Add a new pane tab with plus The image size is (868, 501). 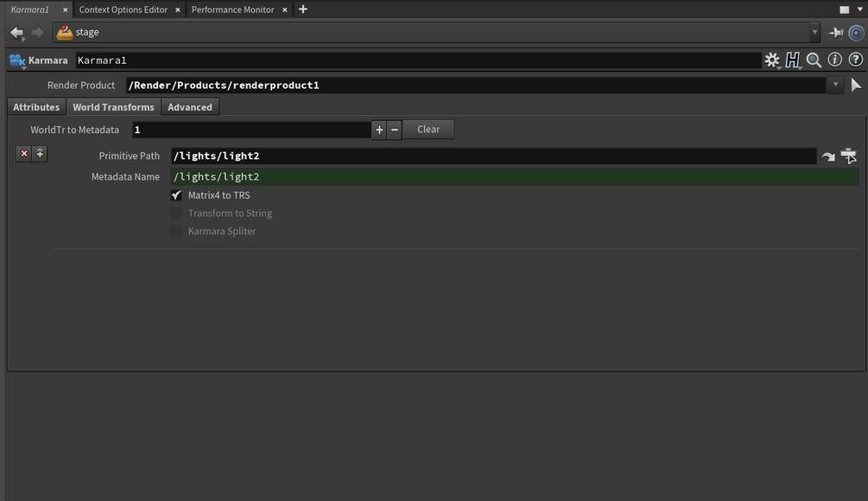pyautogui.click(x=303, y=10)
